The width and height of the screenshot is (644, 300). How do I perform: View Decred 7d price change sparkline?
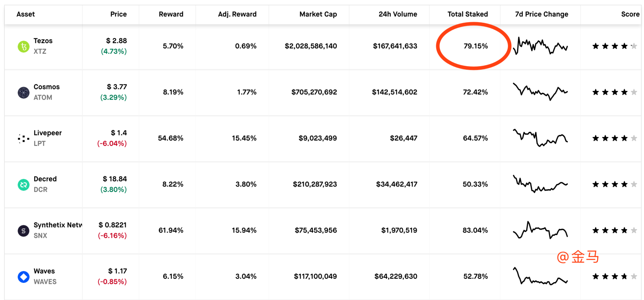[x=540, y=184]
